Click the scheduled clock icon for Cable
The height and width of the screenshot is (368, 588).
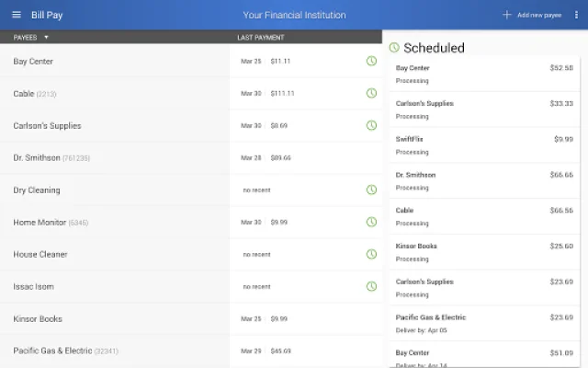click(x=371, y=93)
